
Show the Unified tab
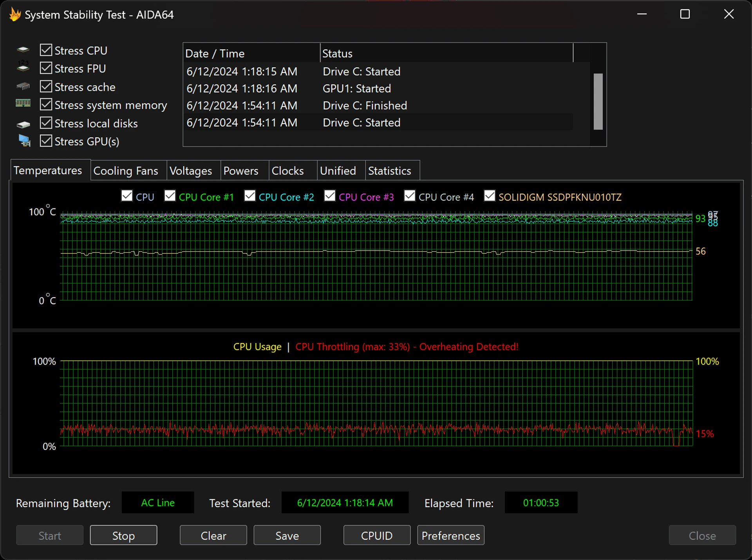pyautogui.click(x=341, y=171)
